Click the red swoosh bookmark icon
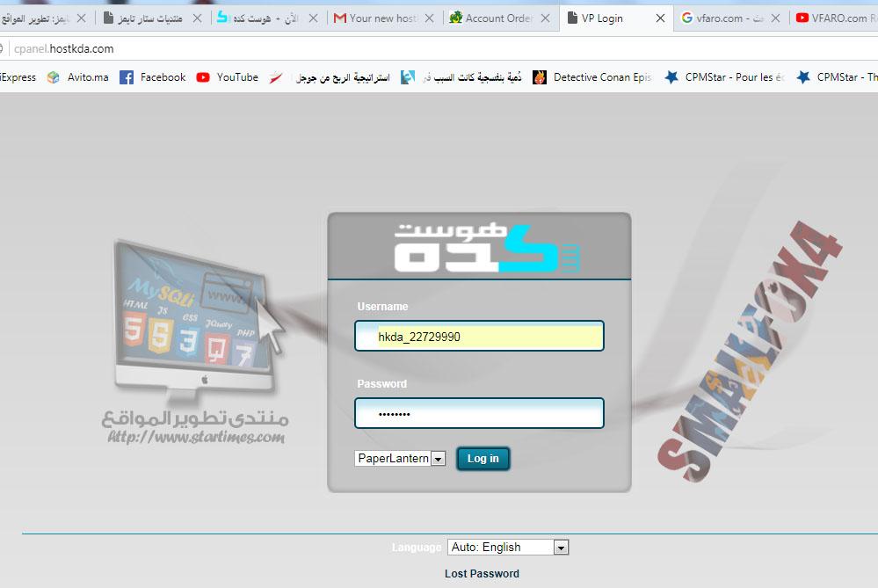Image resolution: width=878 pixels, height=588 pixels. coord(275,78)
